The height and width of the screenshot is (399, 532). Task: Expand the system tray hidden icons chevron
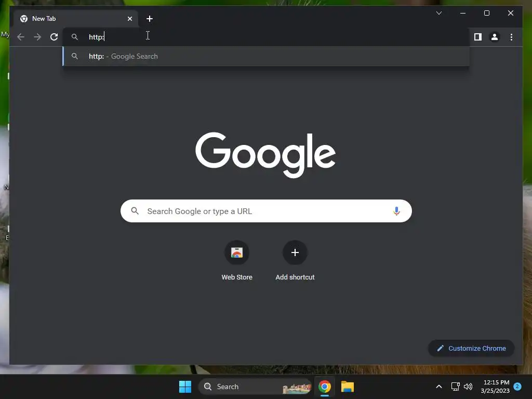coord(438,387)
